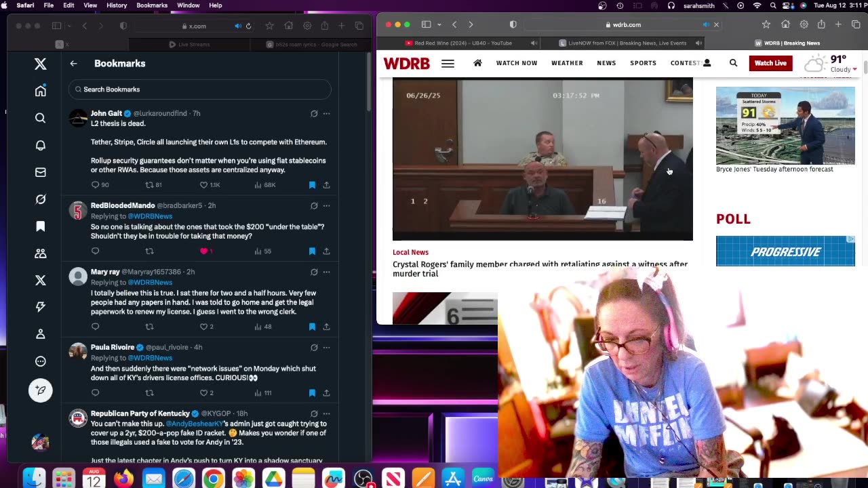Viewport: 868px width, 488px height.
Task: Open @AndyBeshearKY mention link
Action: pyautogui.click(x=194, y=424)
